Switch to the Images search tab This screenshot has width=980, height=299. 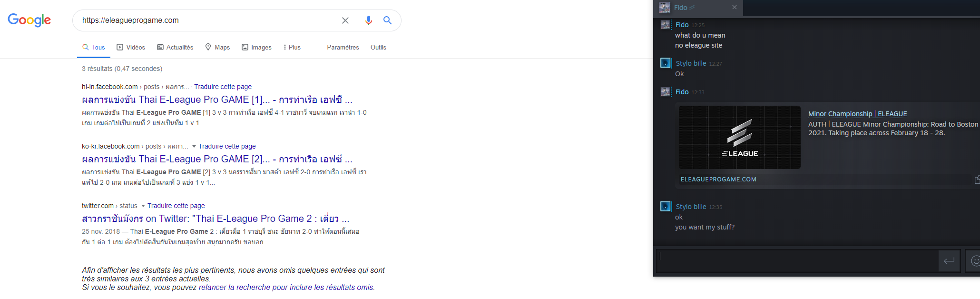click(x=256, y=47)
